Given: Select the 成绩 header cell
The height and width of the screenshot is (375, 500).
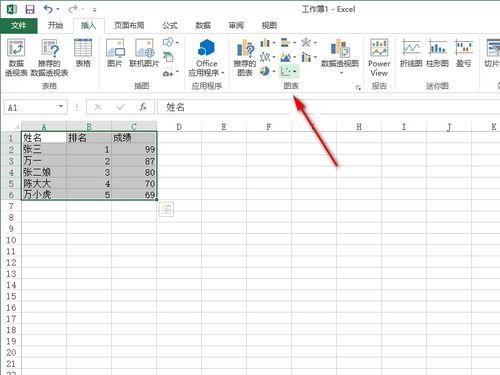Looking at the screenshot, I should point(134,138).
